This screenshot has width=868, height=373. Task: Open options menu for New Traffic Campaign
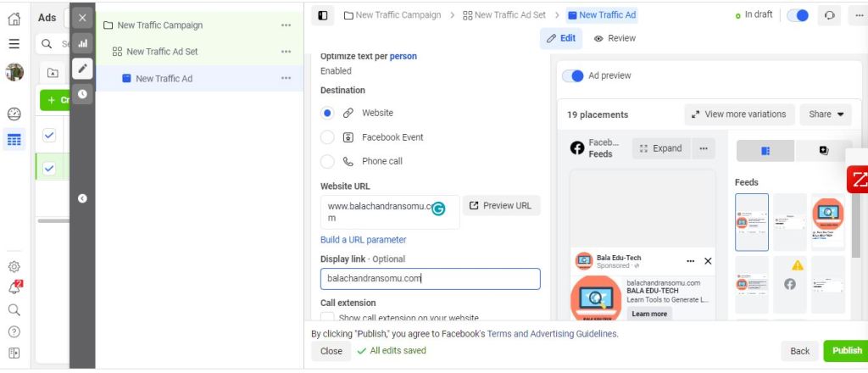(286, 25)
